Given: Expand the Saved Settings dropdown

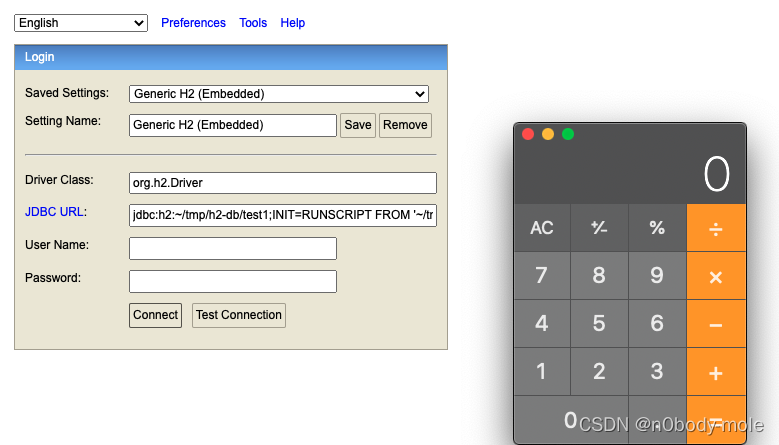Looking at the screenshot, I should tap(279, 94).
